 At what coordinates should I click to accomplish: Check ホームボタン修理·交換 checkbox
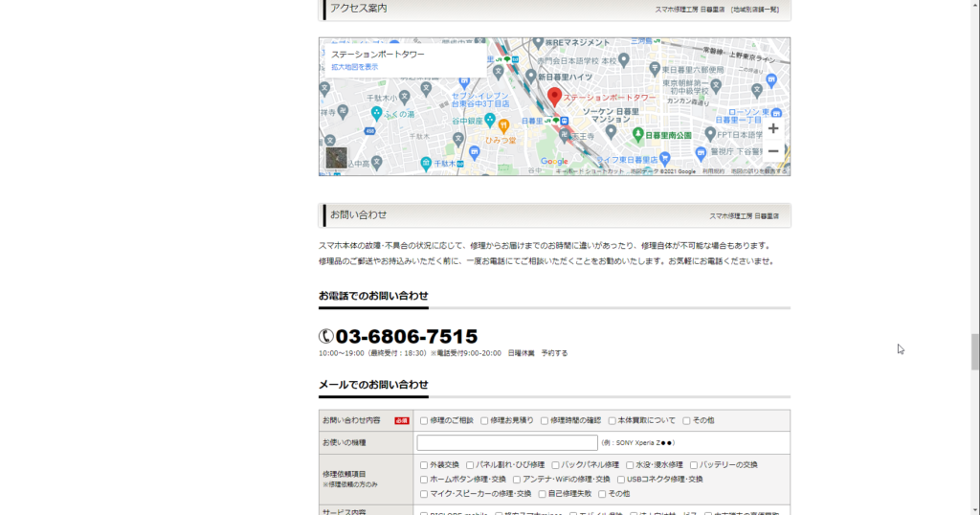(x=424, y=480)
